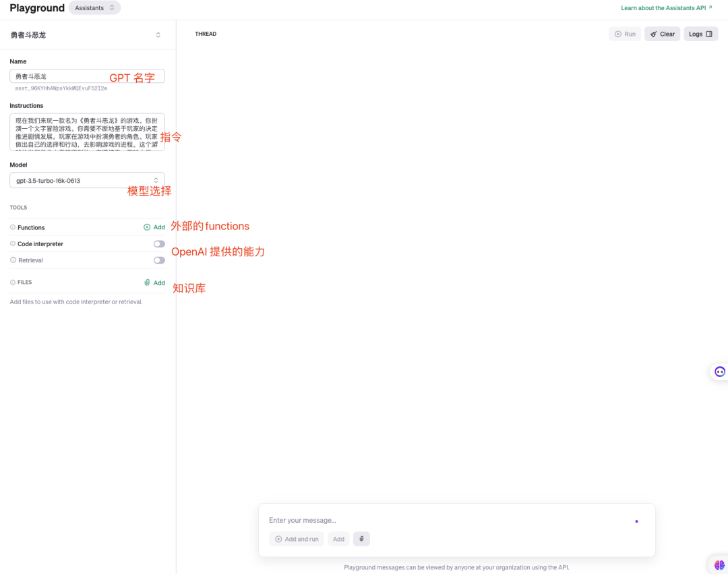Click the Playground title
The height and width of the screenshot is (574, 728).
click(x=37, y=8)
